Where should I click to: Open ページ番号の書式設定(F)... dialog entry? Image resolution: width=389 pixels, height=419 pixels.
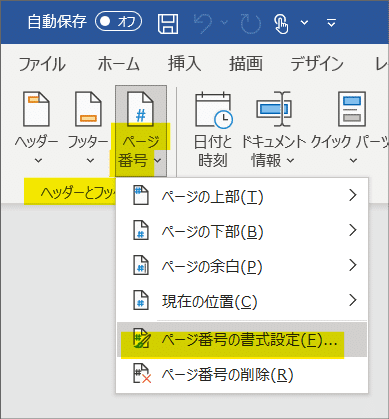tap(242, 339)
